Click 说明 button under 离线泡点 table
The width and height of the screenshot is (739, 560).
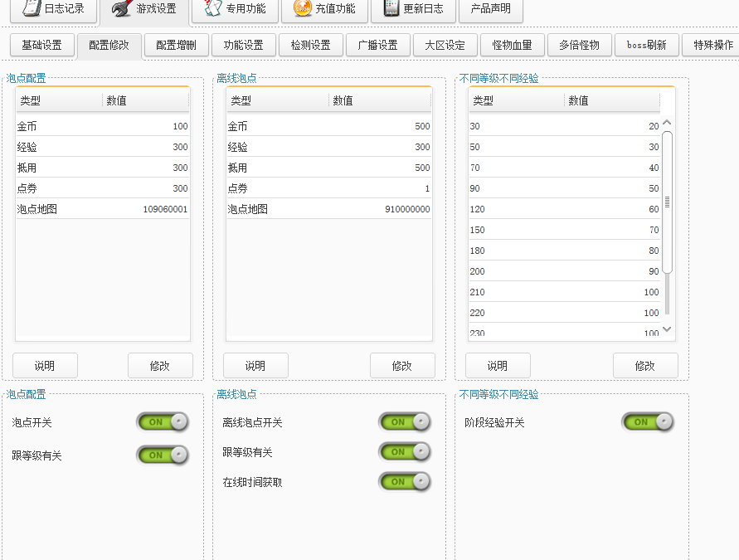(x=255, y=365)
